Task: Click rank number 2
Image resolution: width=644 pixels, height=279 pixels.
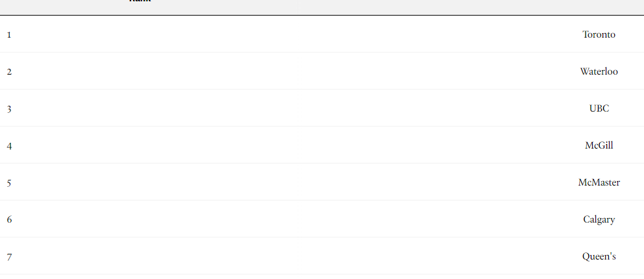Action: (9, 72)
